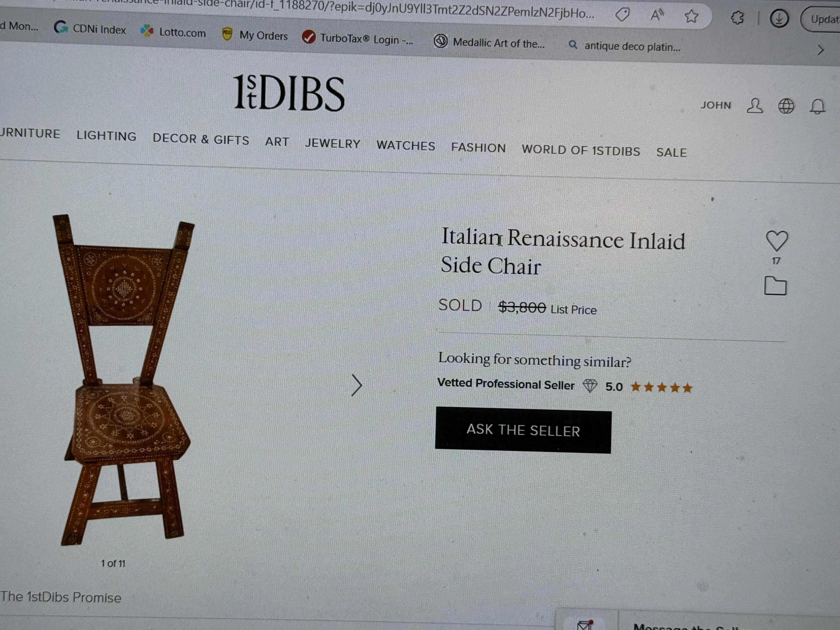Open the TurboTax Login bookmark
Screen dimensions: 840x630
(357, 38)
